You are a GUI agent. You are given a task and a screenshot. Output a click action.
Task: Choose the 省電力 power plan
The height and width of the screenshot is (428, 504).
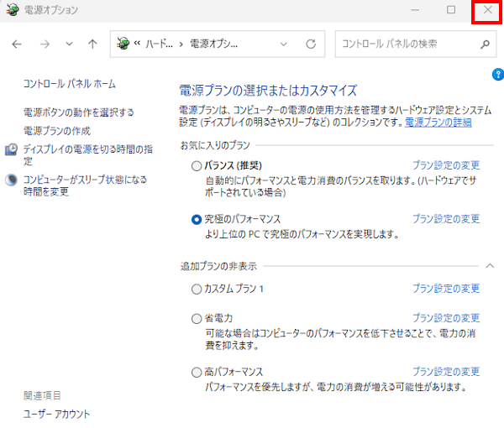click(197, 319)
